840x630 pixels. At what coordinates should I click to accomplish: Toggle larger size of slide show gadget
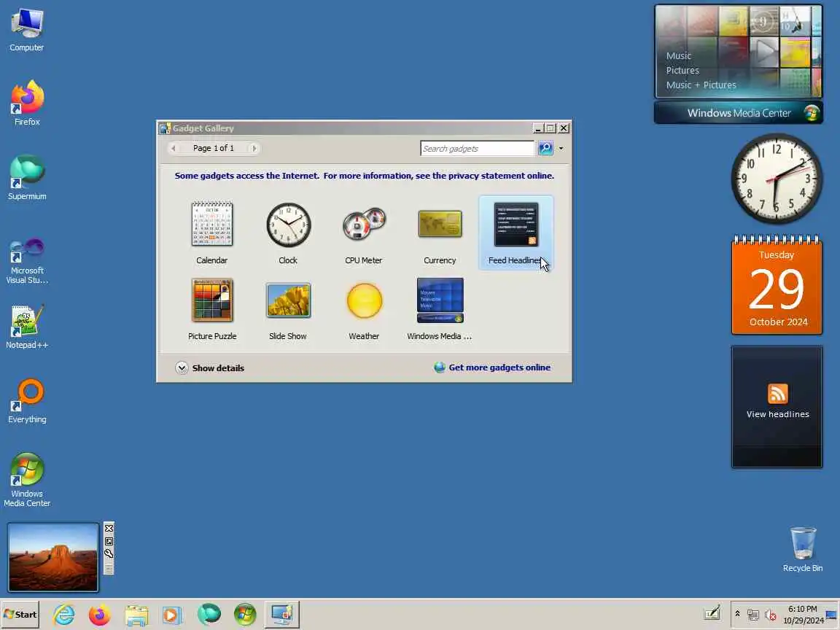[x=109, y=541]
